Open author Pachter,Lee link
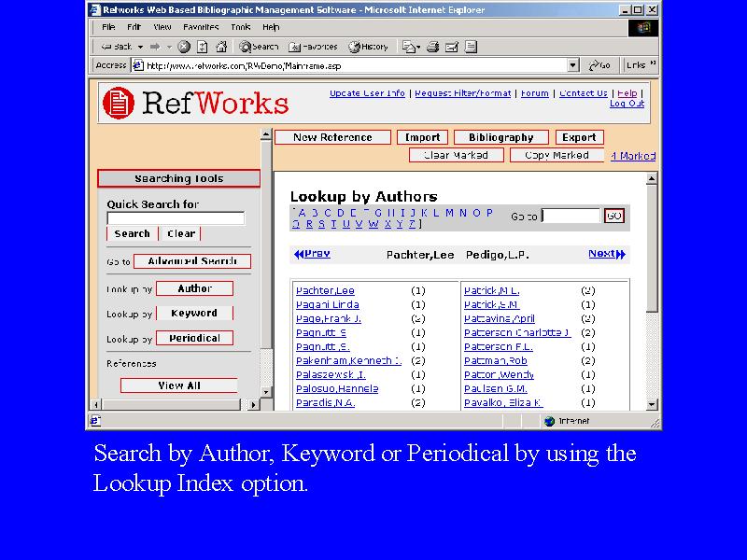This screenshot has height=560, width=747. click(325, 290)
